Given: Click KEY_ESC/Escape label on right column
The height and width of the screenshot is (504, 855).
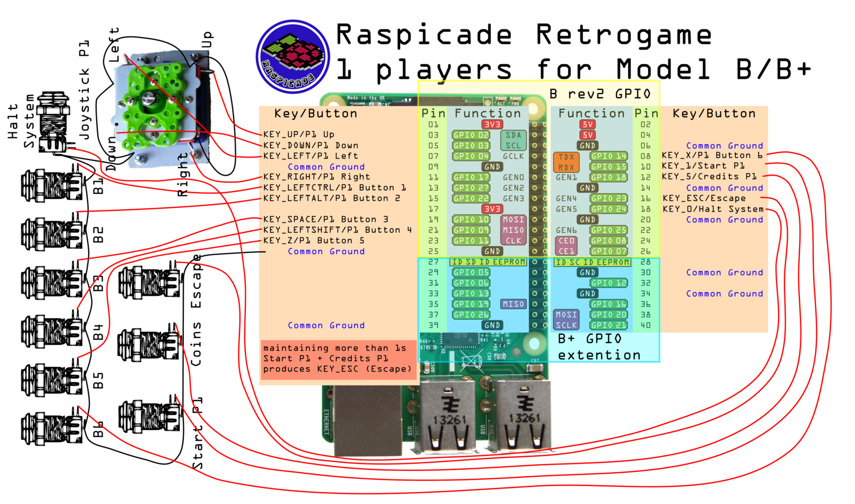Looking at the screenshot, I should point(704,198).
